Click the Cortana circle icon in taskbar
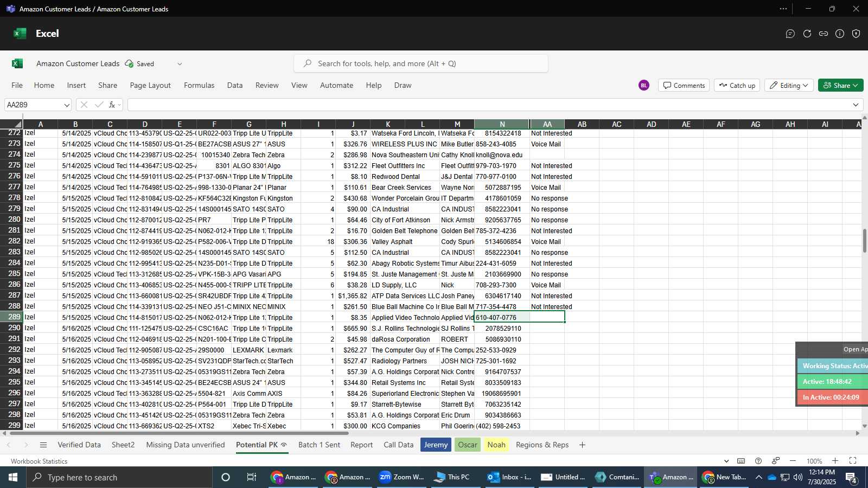The width and height of the screenshot is (868, 488). coord(226,477)
